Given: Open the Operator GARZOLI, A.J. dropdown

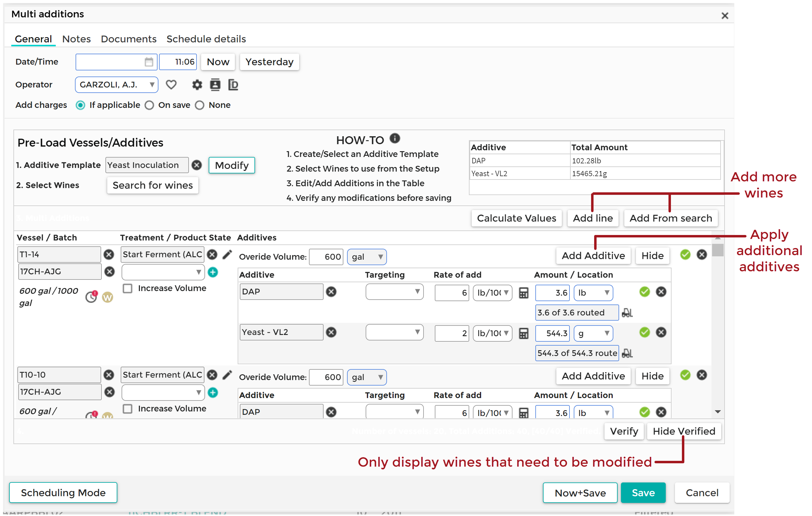Looking at the screenshot, I should [117, 85].
